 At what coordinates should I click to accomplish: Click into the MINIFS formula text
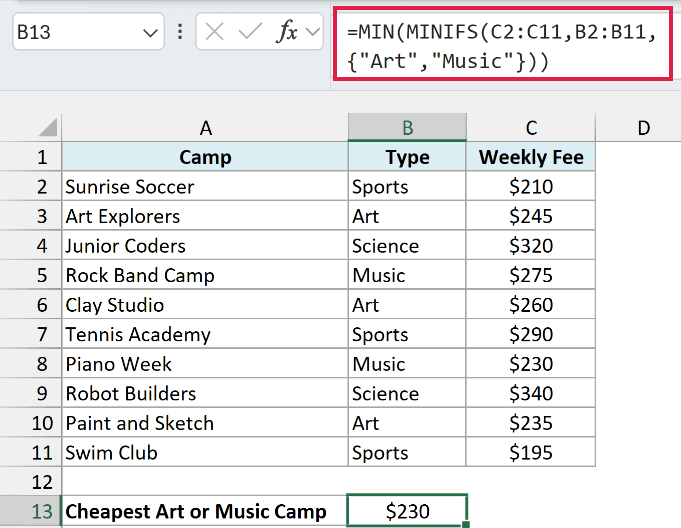pyautogui.click(x=502, y=46)
